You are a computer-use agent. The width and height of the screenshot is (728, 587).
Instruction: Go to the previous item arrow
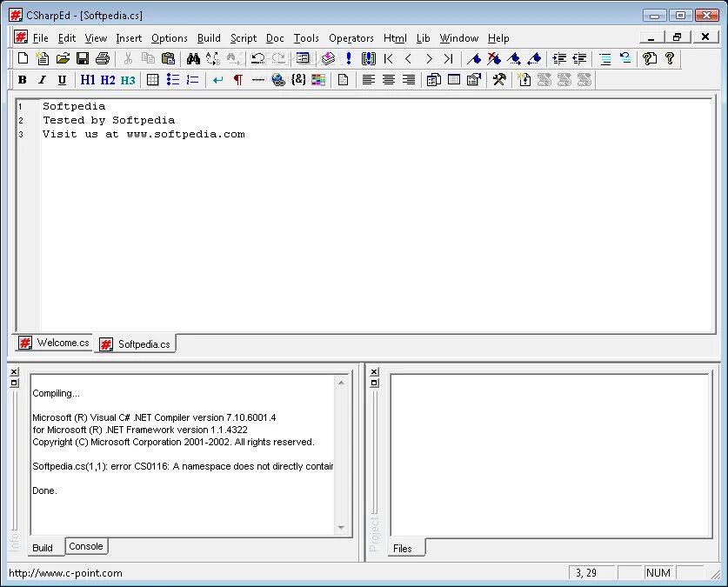pos(409,58)
